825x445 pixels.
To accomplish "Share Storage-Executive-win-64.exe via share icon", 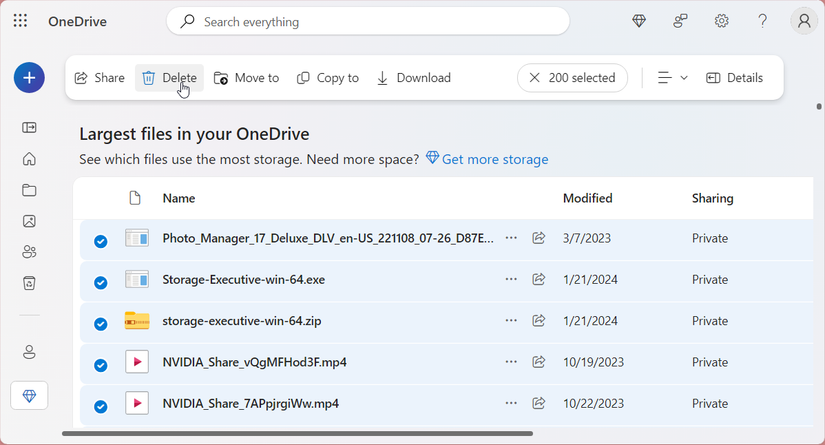I will pyautogui.click(x=538, y=279).
